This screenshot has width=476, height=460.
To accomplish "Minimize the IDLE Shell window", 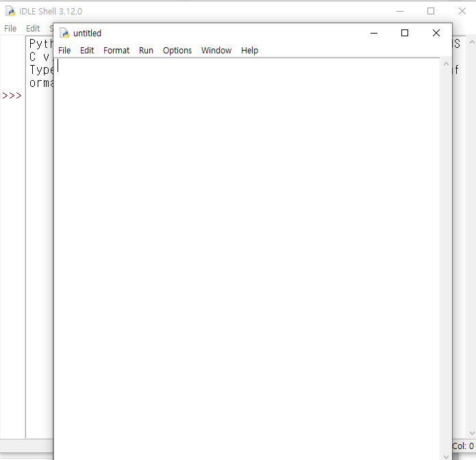I will click(x=400, y=11).
